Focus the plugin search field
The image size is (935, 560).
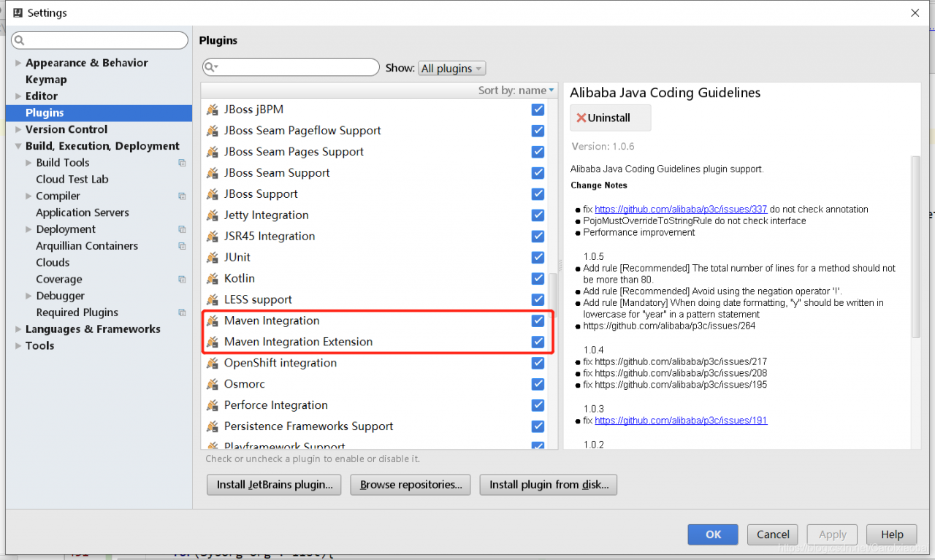[x=291, y=68]
